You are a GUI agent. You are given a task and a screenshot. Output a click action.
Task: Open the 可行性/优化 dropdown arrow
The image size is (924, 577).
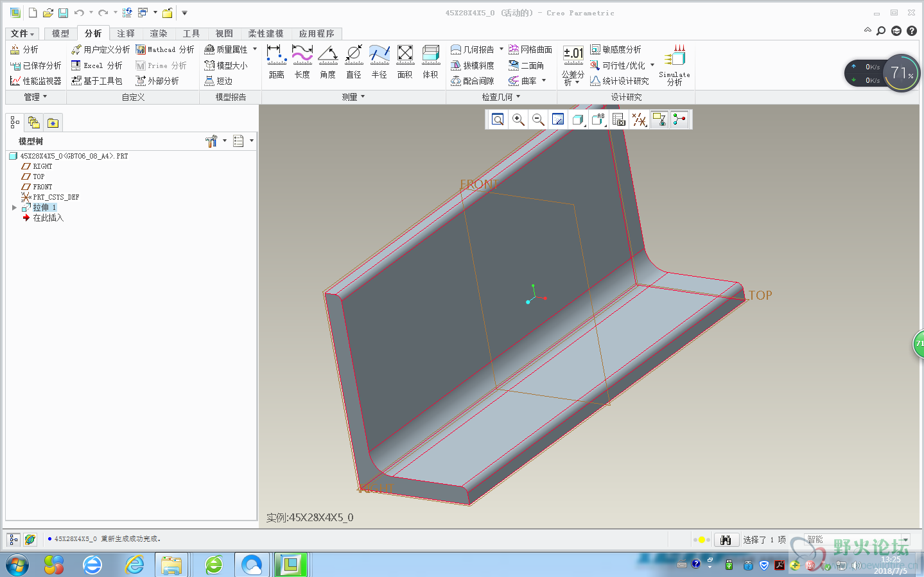(652, 65)
